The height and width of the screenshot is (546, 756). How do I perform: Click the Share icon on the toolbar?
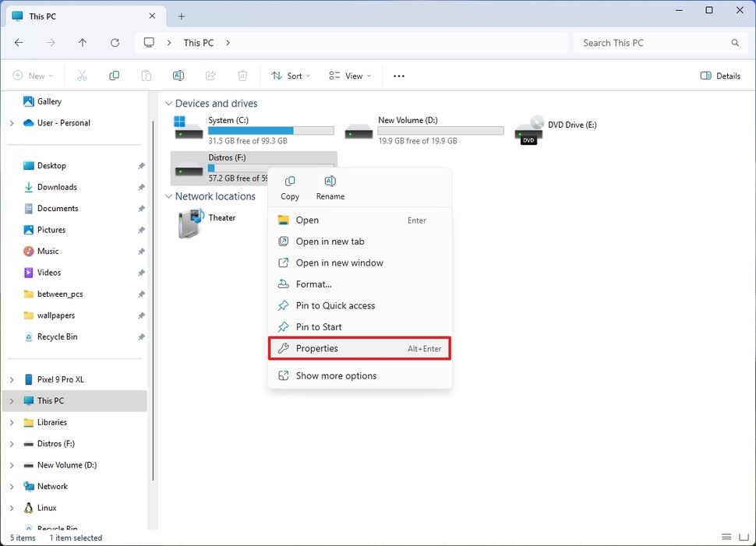pyautogui.click(x=210, y=76)
